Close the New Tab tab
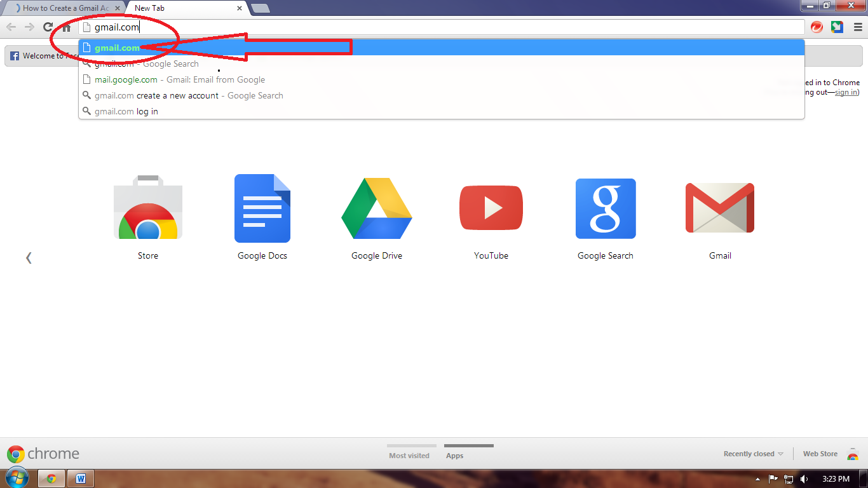 240,8
